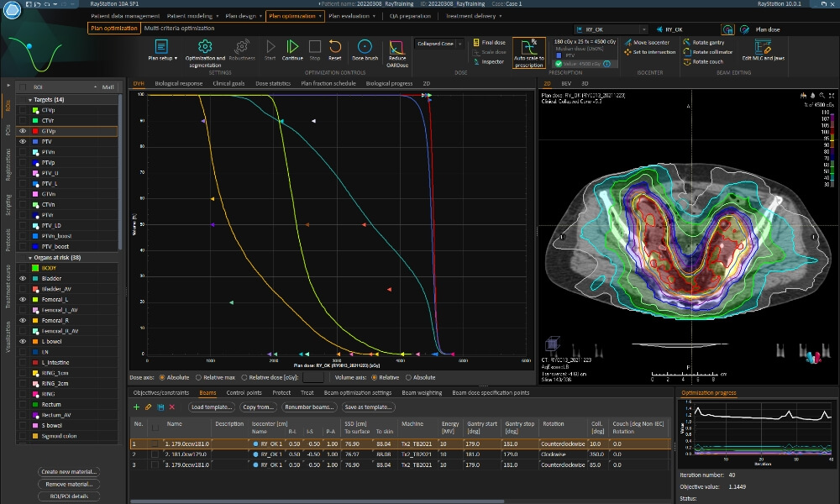840x504 pixels.
Task: Open Edit MLC and jaws
Action: click(x=763, y=50)
